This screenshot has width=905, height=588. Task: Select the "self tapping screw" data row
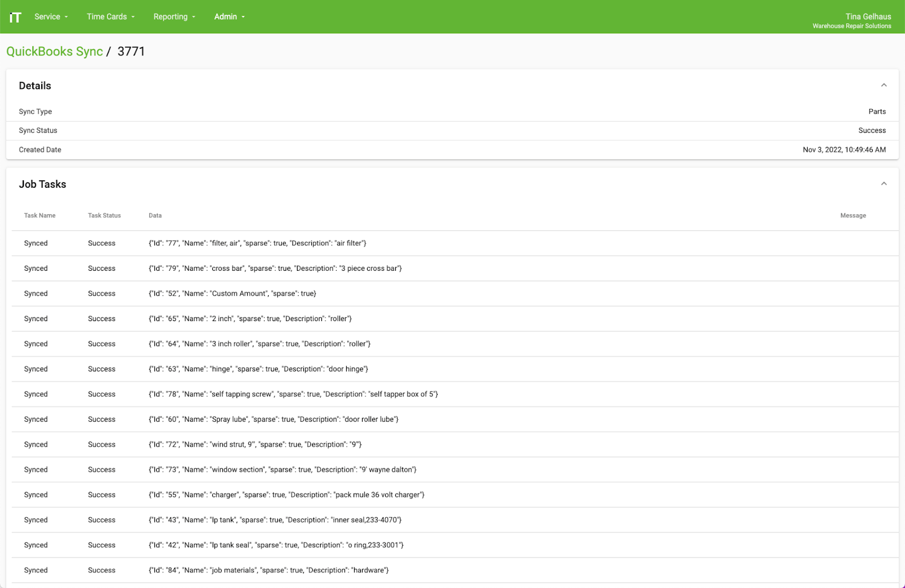pos(455,394)
